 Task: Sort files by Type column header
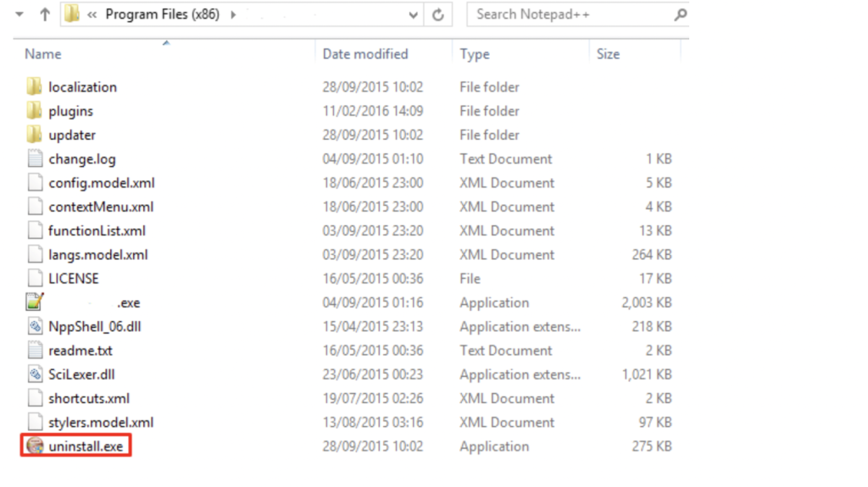pyautogui.click(x=475, y=54)
